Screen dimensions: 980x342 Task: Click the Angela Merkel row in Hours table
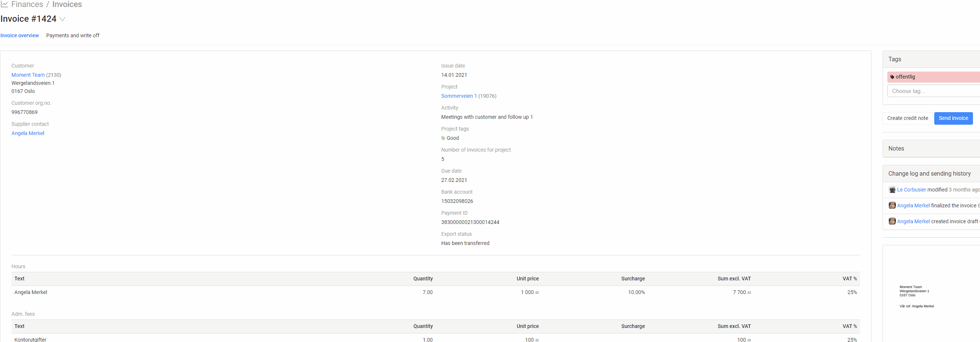click(x=435, y=292)
